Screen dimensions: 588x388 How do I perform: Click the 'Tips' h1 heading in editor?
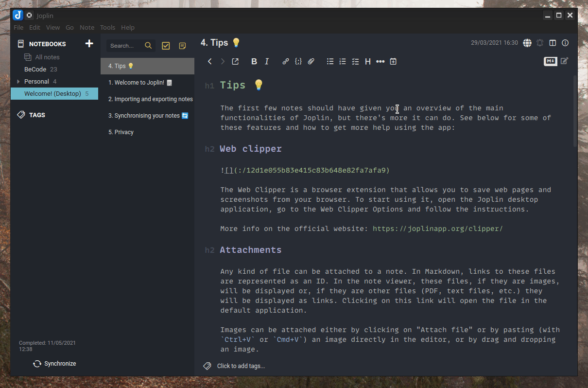pyautogui.click(x=242, y=85)
